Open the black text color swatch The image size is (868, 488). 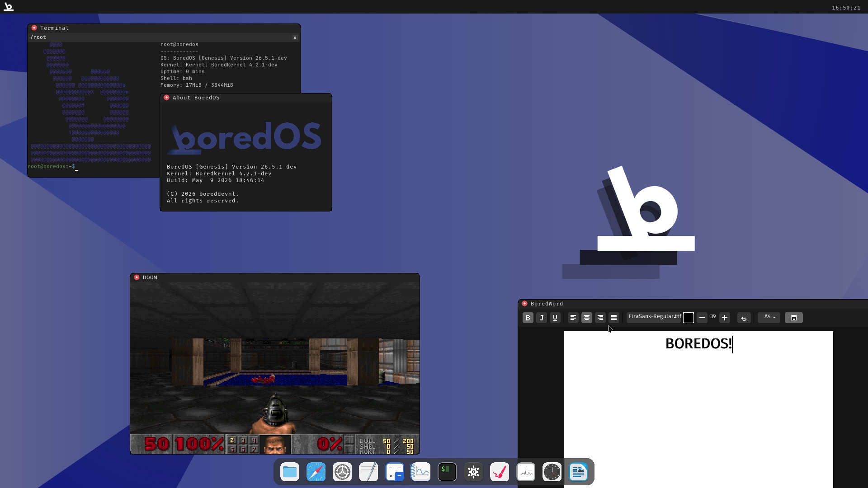click(x=688, y=318)
